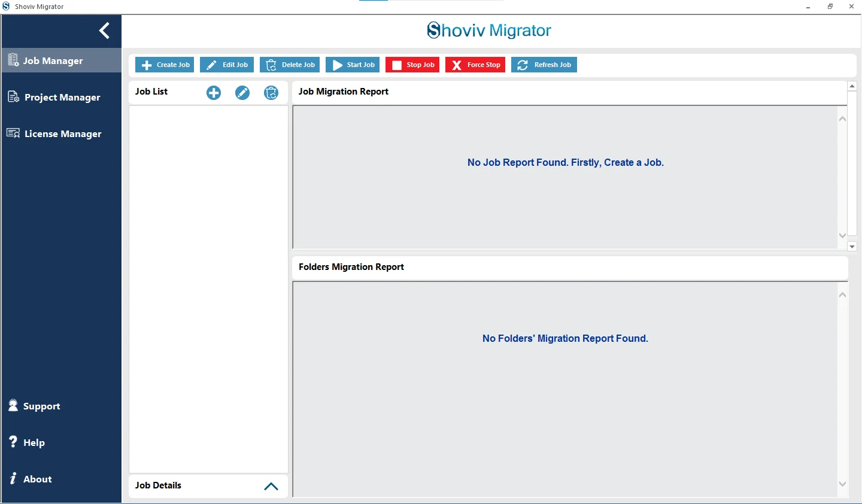Screen dimensions: 862x504
Task: Click the License Manager certificate icon
Action: tap(13, 133)
